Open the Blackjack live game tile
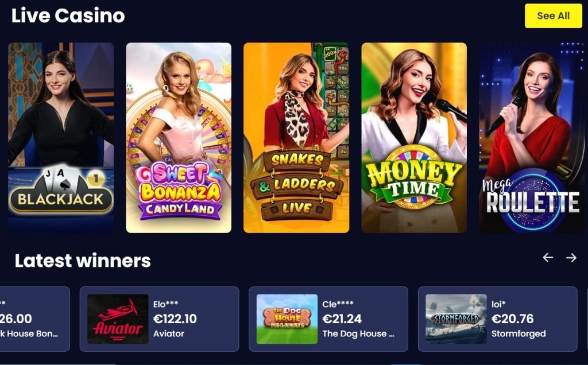The height and width of the screenshot is (365, 588). [61, 138]
